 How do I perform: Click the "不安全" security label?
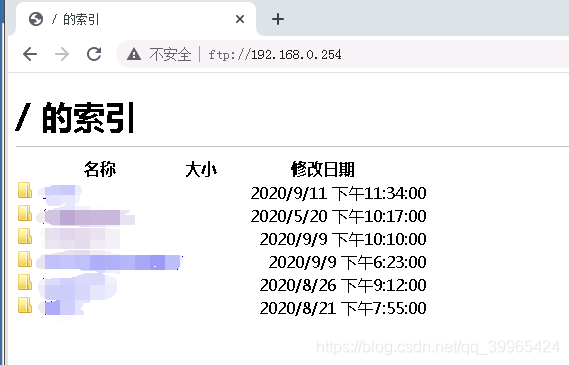pyautogui.click(x=170, y=54)
